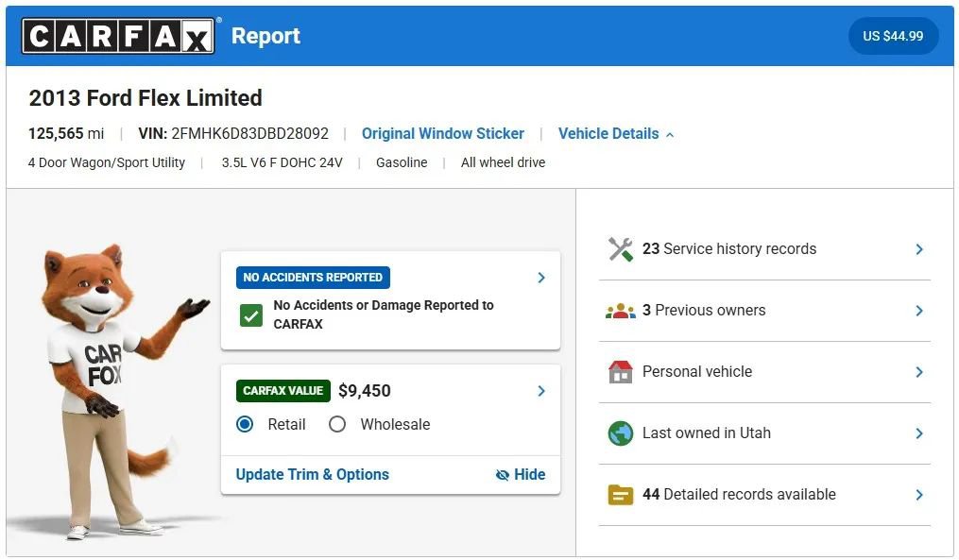959x560 pixels.
Task: Expand the CARFAX Value details chevron
Action: point(540,390)
